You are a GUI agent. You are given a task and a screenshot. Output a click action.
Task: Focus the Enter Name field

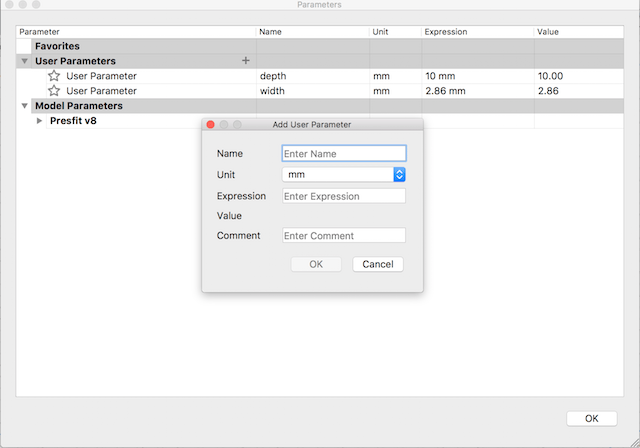344,153
